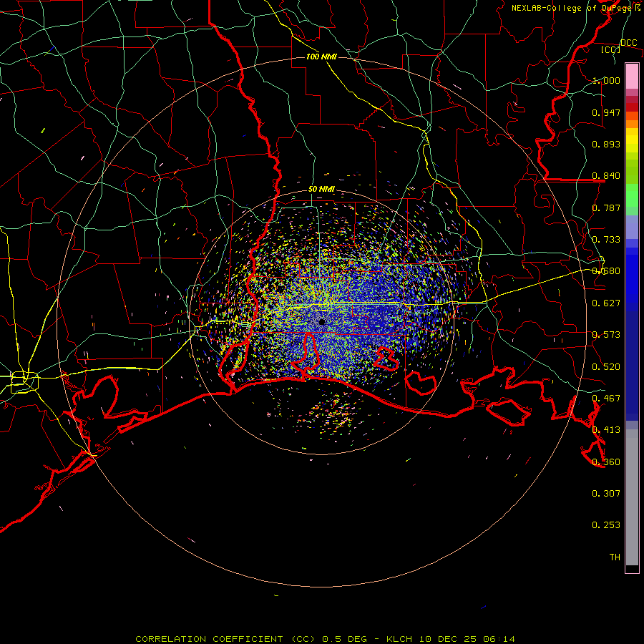This screenshot has width=644, height=644.
Task: Click the 0.627 color scale value
Action: [x=606, y=303]
